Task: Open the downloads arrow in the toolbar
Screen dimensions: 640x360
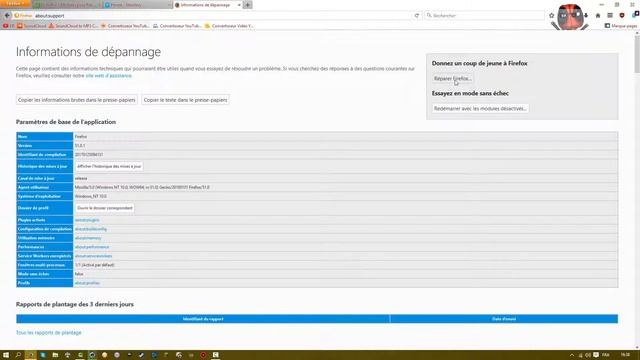Action: pyautogui.click(x=586, y=16)
